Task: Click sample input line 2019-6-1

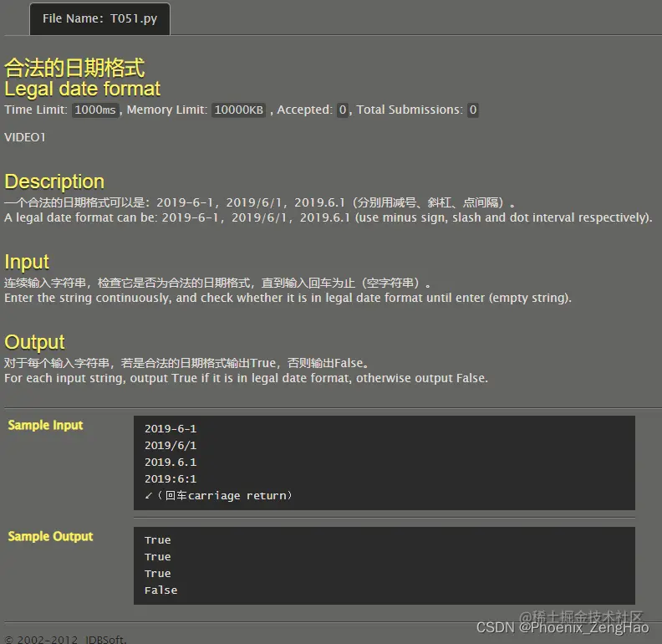Action: coord(171,429)
